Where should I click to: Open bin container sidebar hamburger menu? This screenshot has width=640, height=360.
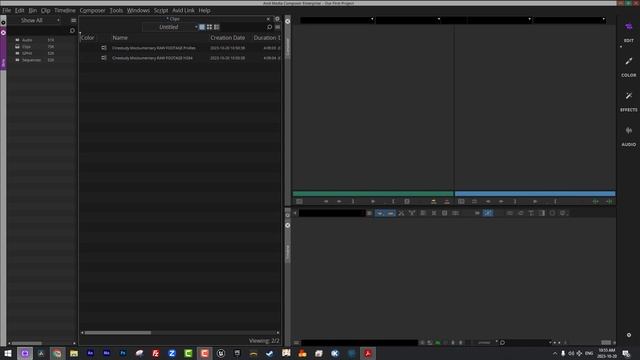73,20
